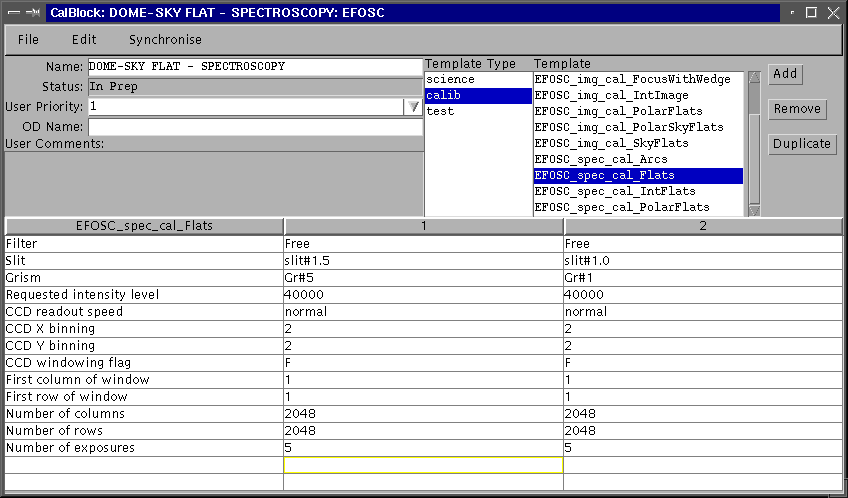Screen dimensions: 848x498
Task: Click CCD readout speed normal in column 2
Action: pyautogui.click(x=703, y=312)
